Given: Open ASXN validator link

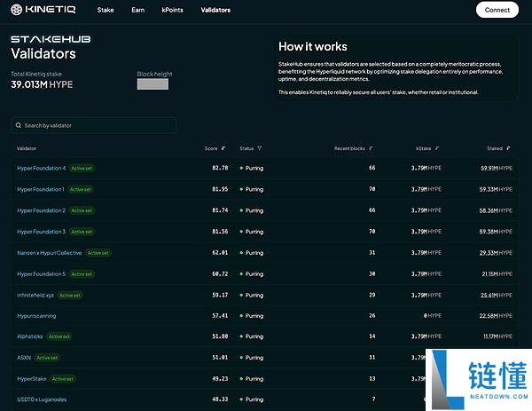Looking at the screenshot, I should point(24,358).
